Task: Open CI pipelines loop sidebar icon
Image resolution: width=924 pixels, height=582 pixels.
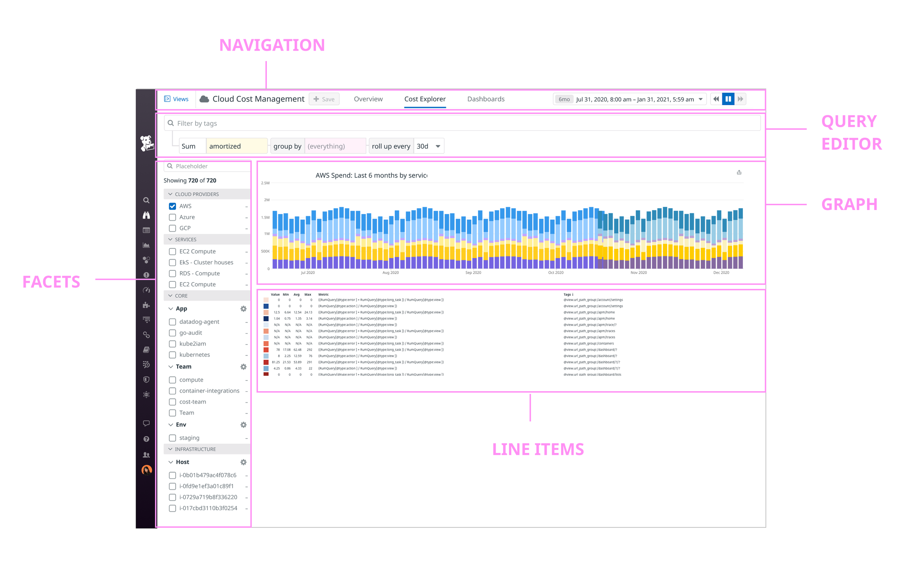Action: click(x=146, y=335)
